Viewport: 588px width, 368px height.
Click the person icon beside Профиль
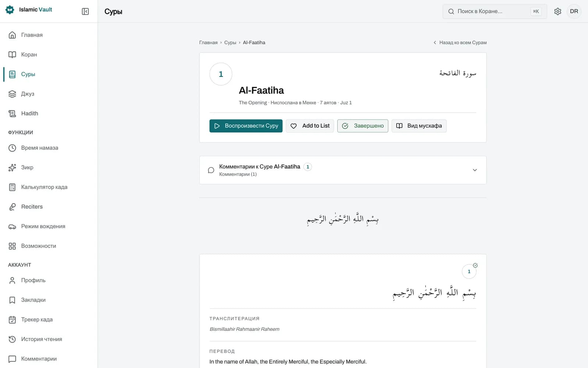tap(12, 280)
